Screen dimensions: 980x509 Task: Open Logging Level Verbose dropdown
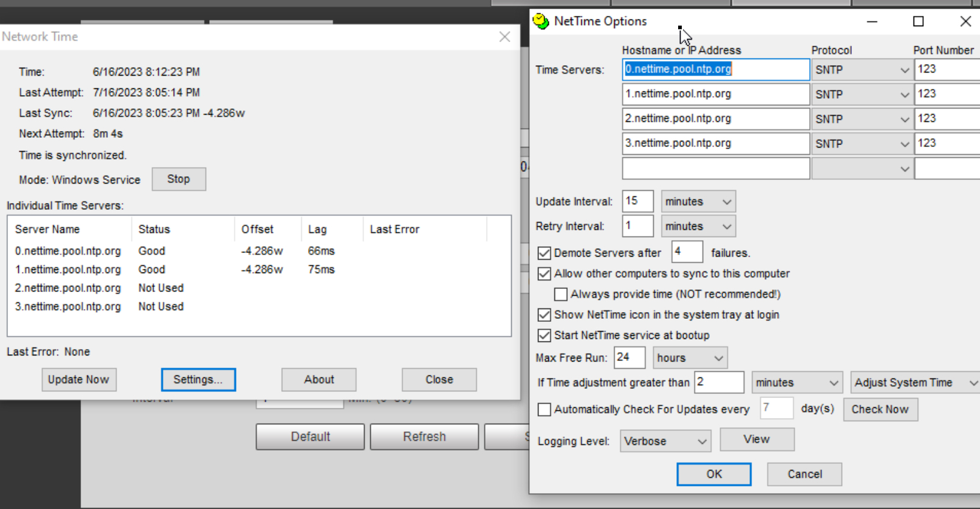click(x=665, y=441)
